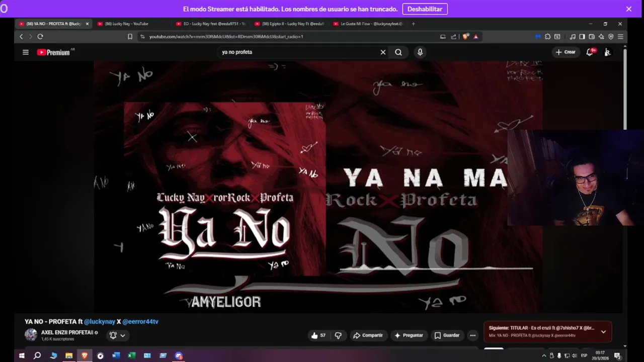Share this page via address bar share icon
The width and height of the screenshot is (644, 362).
click(453, 36)
